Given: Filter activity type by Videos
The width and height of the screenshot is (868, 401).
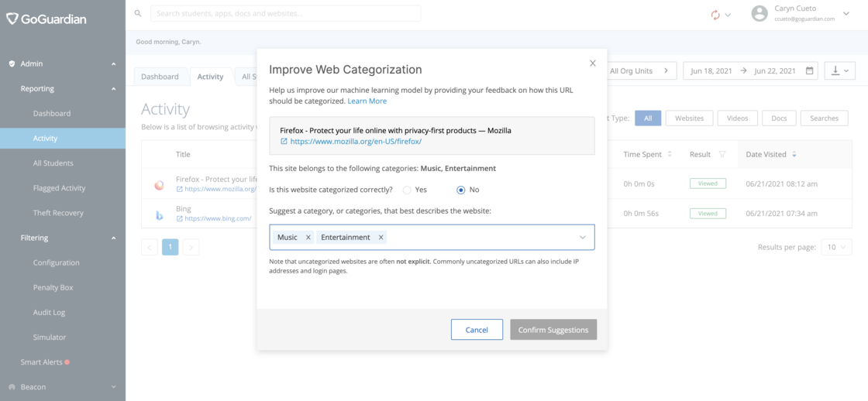Looking at the screenshot, I should pyautogui.click(x=737, y=118).
